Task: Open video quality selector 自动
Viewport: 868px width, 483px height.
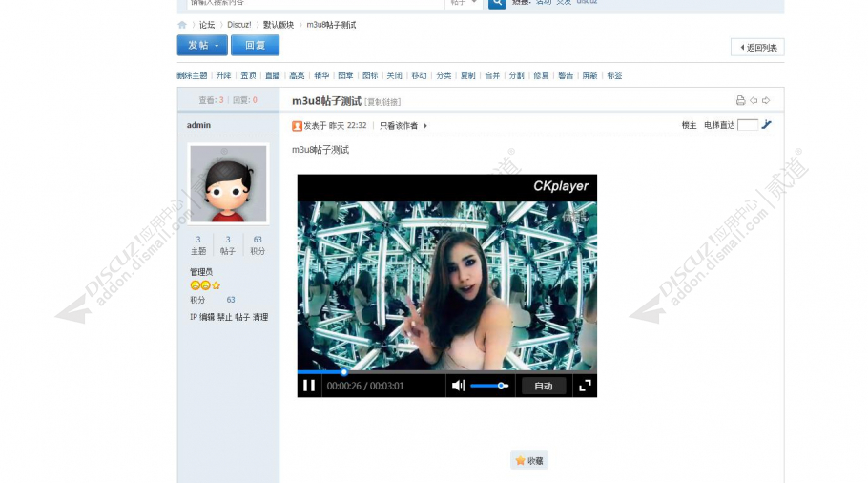Action: [x=543, y=386]
